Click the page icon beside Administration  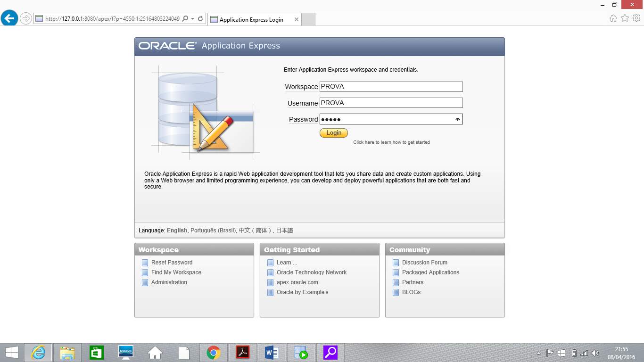145,282
